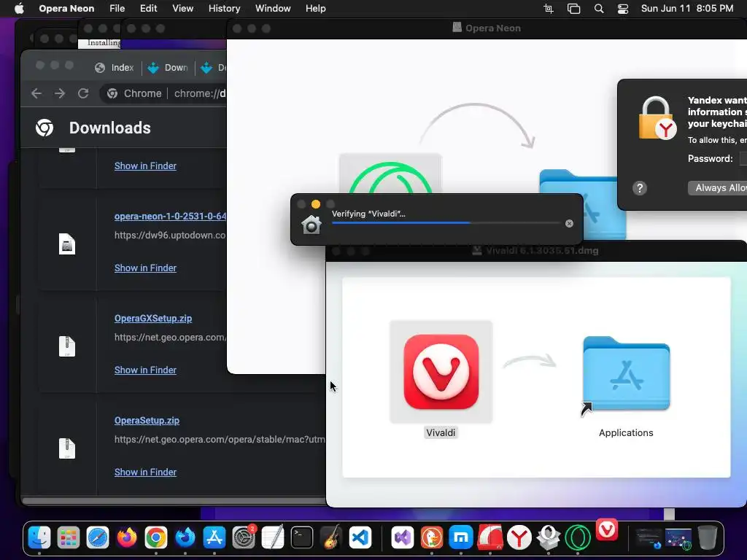Go forward in the Chrome window
Image resolution: width=747 pixels, height=560 pixels.
(60, 93)
